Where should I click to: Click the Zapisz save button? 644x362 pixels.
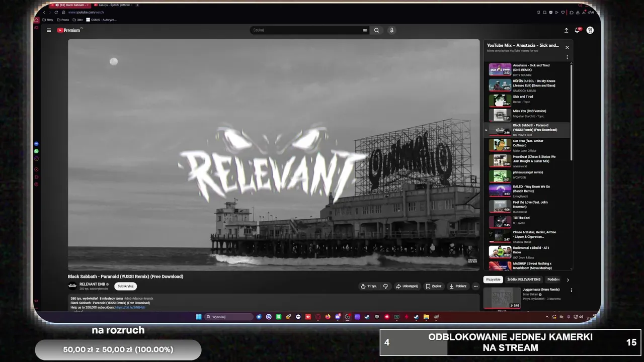(434, 286)
